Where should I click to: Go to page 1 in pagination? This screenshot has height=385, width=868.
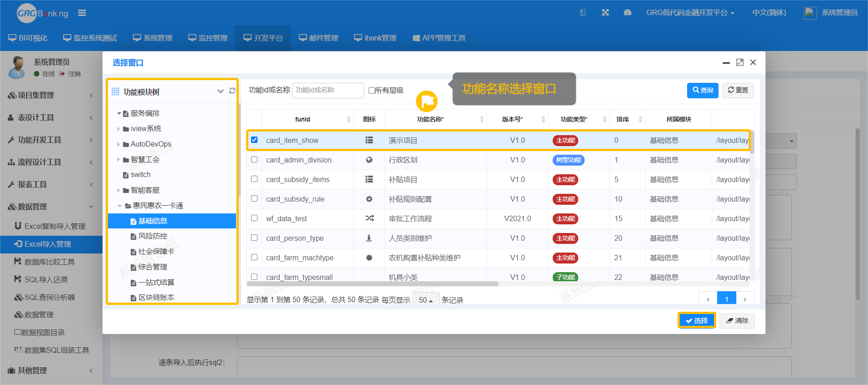pos(727,299)
